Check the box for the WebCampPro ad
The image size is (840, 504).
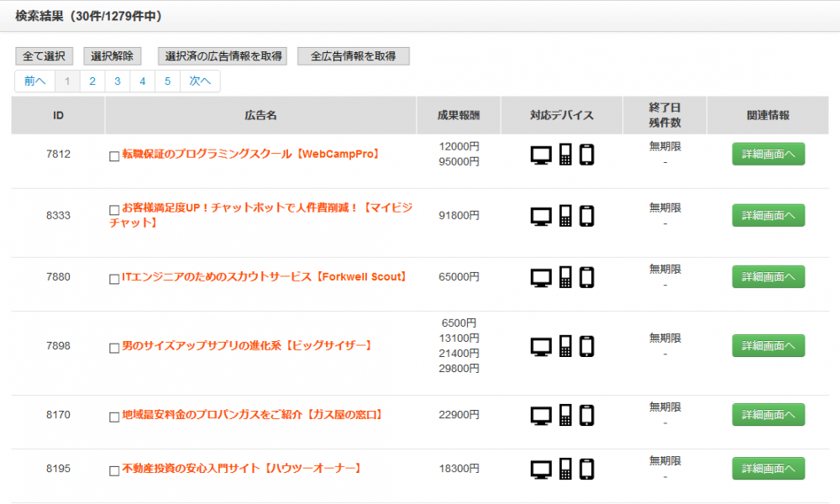pyautogui.click(x=114, y=156)
